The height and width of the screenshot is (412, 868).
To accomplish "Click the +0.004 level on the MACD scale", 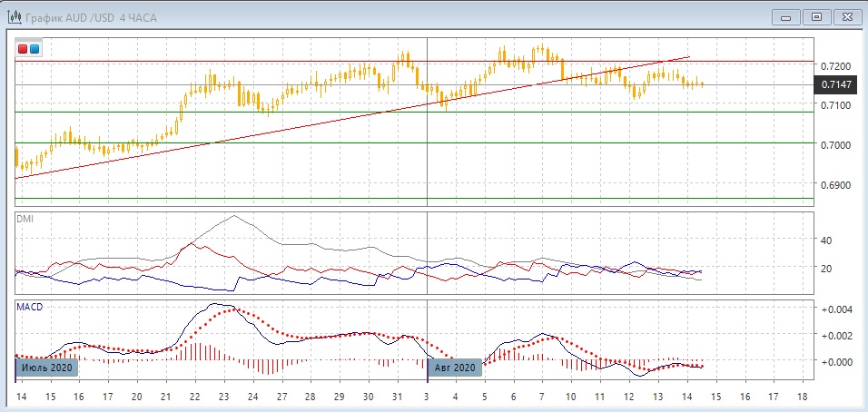I will 835,309.
